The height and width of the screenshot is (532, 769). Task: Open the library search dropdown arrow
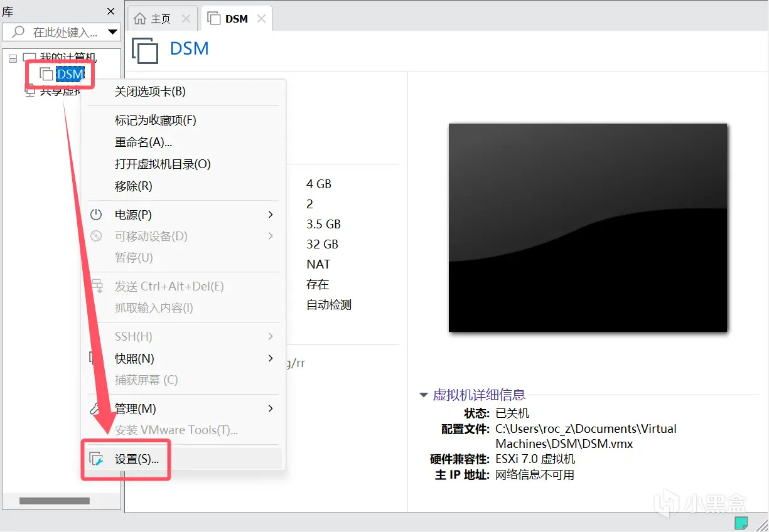coord(113,32)
